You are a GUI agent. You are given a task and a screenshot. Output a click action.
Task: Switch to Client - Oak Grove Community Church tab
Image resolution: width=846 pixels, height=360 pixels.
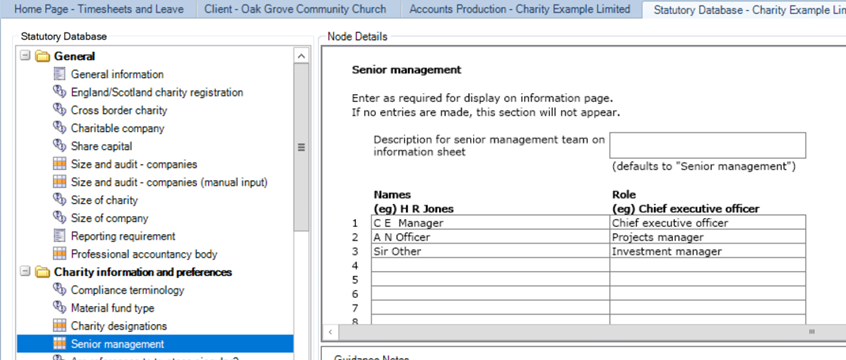click(x=295, y=9)
